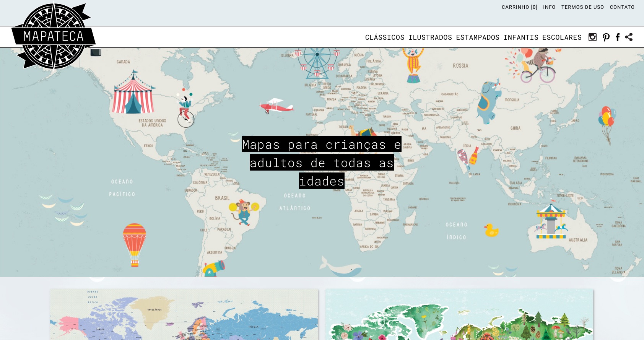Click the Mapateca compass logo
The image size is (644, 340).
pos(54,36)
